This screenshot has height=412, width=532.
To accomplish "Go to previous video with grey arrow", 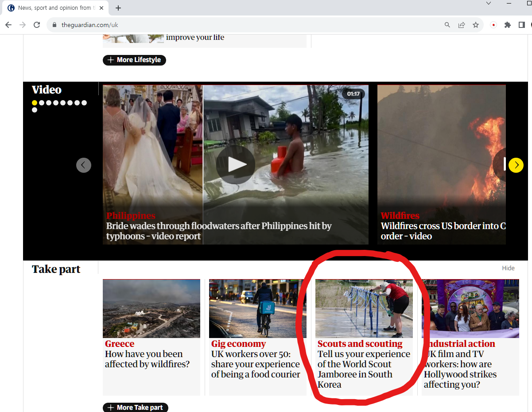I will [84, 165].
